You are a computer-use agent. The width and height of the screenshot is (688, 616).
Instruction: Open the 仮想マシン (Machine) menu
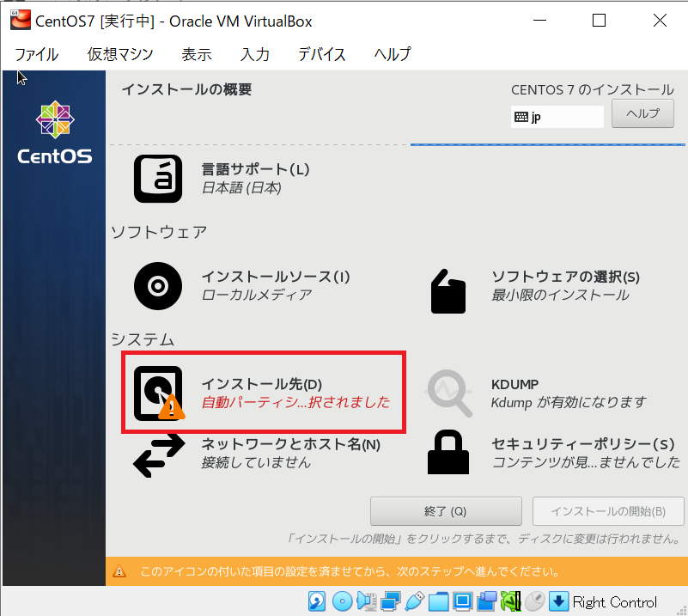[x=119, y=53]
